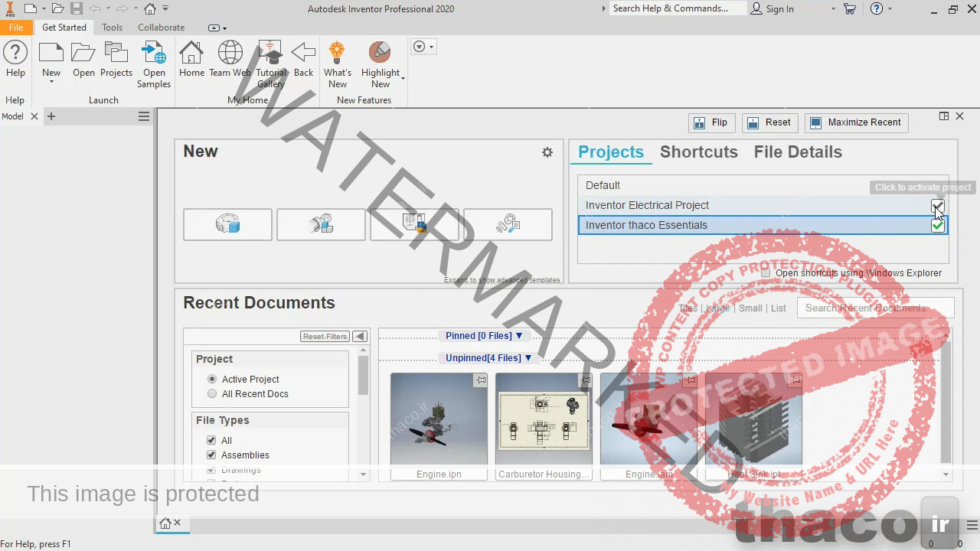Click quick access Save disk icon
This screenshot has height=551, width=980.
tap(77, 8)
